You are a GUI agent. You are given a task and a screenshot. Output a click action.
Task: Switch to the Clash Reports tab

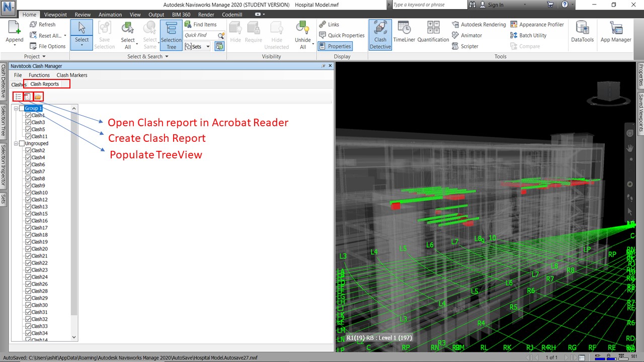[45, 84]
